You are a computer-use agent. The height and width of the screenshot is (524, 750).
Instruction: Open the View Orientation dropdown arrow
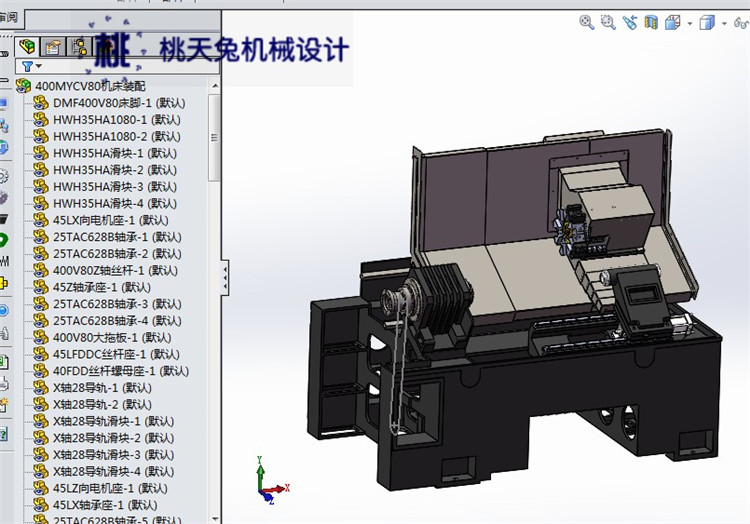[x=689, y=23]
